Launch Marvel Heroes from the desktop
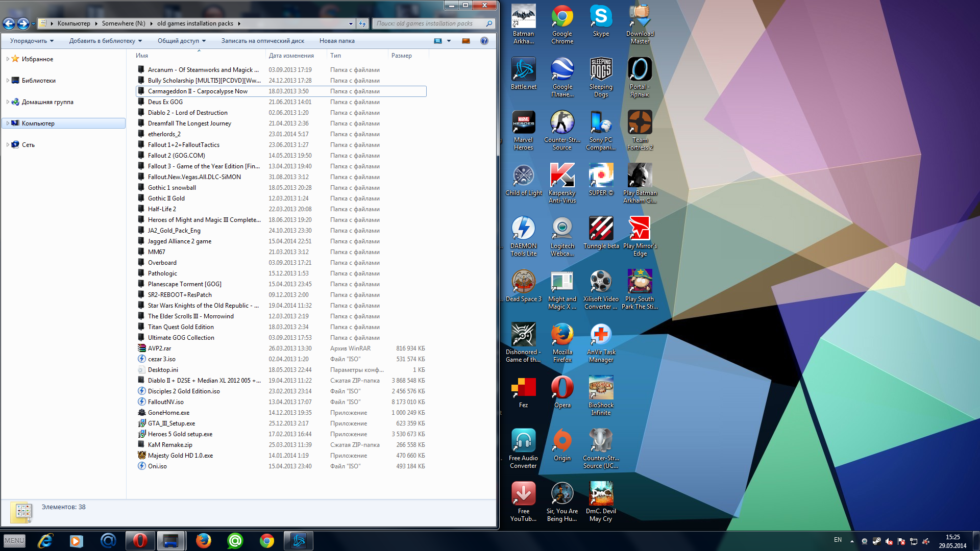 coord(523,130)
